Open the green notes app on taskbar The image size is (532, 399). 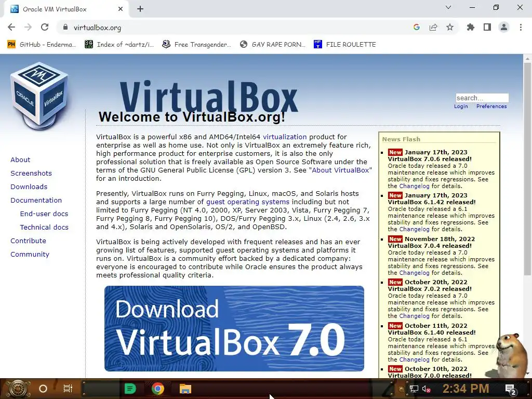pos(130,389)
